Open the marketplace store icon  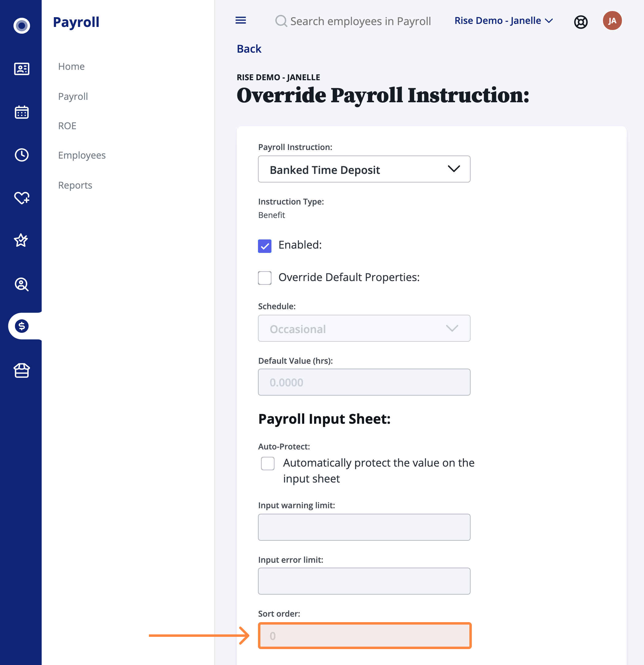coord(21,370)
